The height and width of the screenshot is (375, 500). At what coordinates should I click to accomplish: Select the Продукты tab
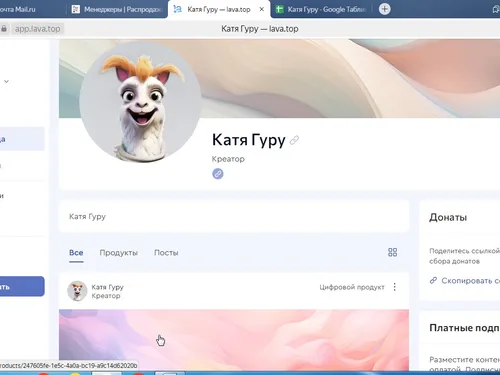coord(119,253)
